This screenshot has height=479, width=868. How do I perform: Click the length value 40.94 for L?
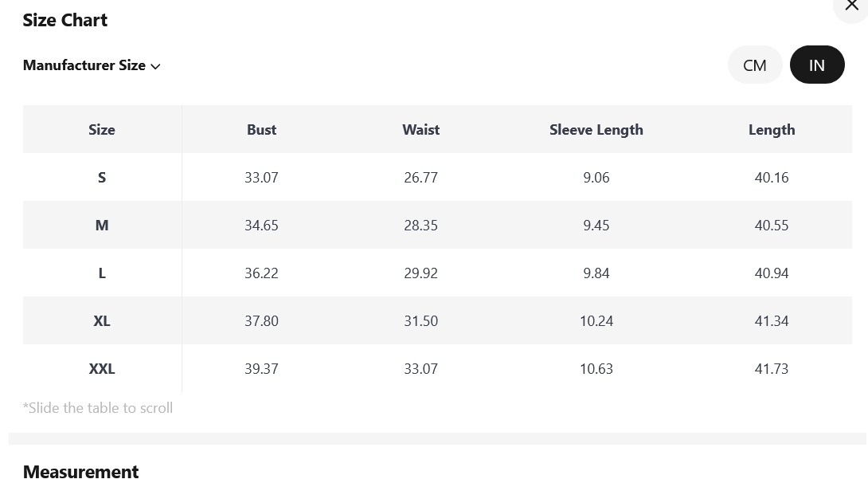pyautogui.click(x=772, y=273)
